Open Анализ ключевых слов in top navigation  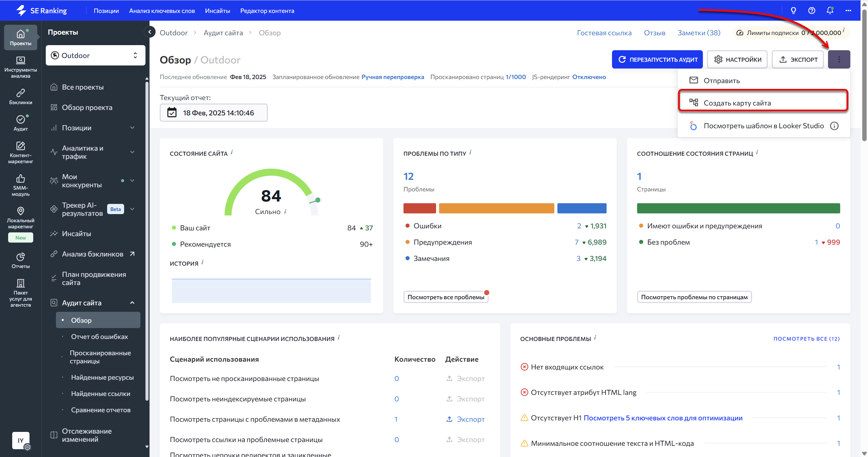tap(162, 11)
